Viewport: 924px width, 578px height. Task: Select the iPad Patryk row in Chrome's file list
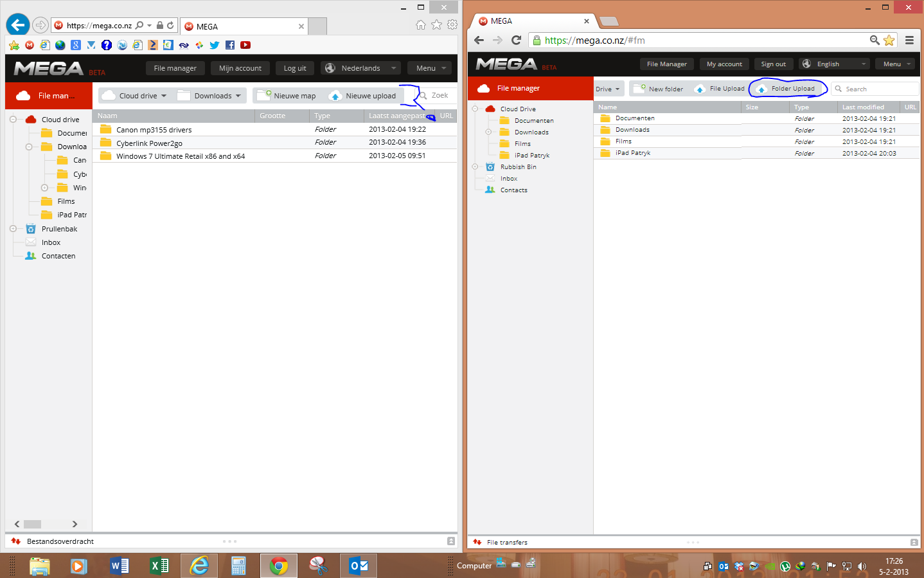click(756, 153)
